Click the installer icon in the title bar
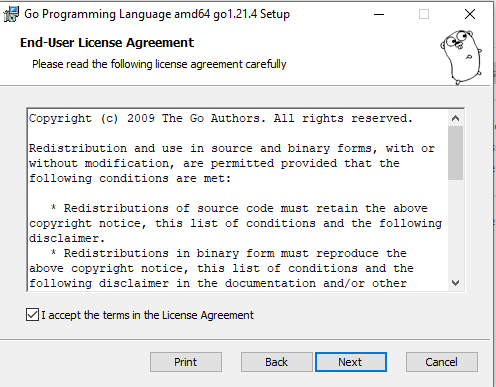The height and width of the screenshot is (387, 496). coord(11,14)
